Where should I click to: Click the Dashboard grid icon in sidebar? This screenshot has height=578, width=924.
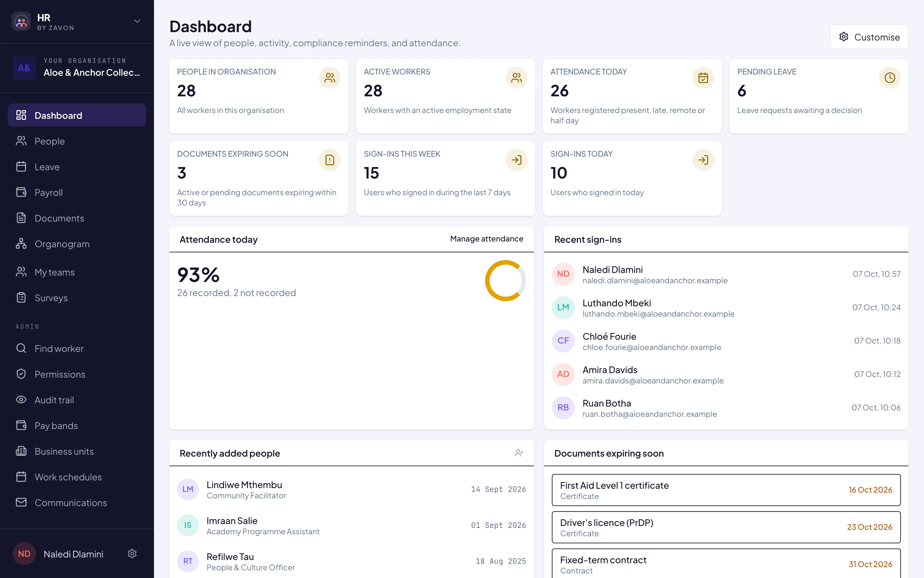[21, 115]
